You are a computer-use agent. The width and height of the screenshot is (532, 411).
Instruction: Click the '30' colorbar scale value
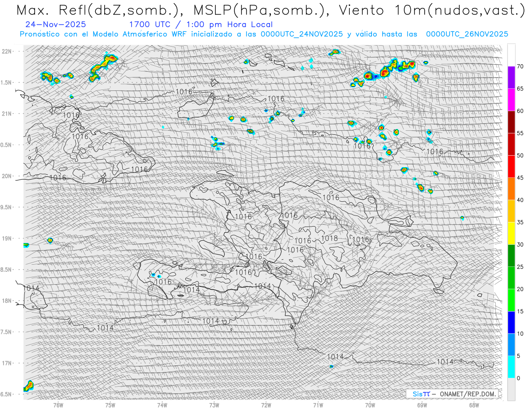pos(520,245)
